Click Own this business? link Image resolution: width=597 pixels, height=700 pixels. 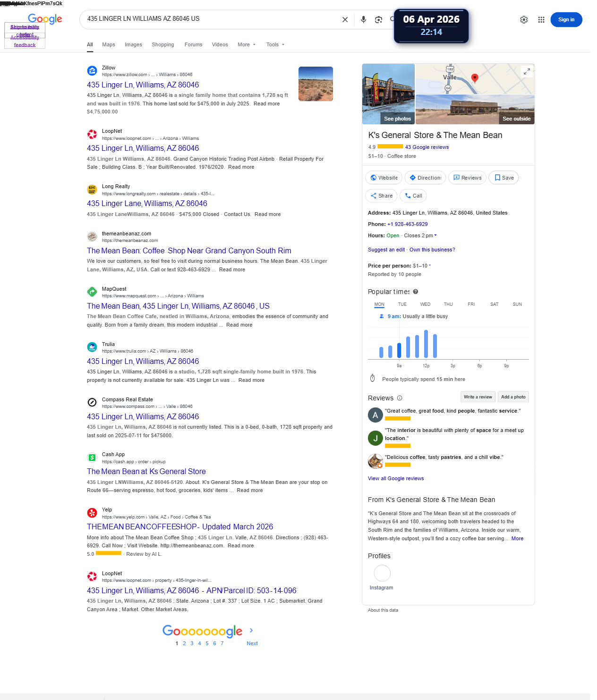[x=432, y=250]
